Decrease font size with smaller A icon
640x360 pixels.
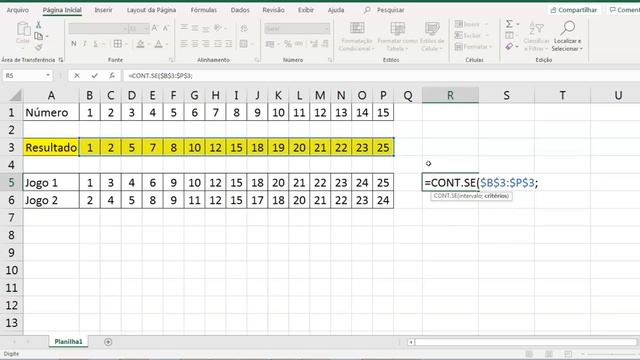(165, 28)
